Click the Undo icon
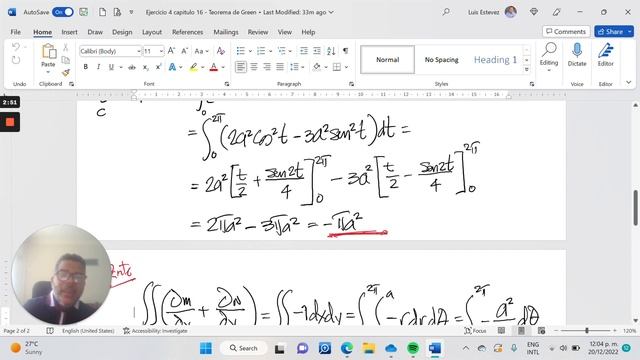The height and width of the screenshot is (360, 640). [x=16, y=47]
